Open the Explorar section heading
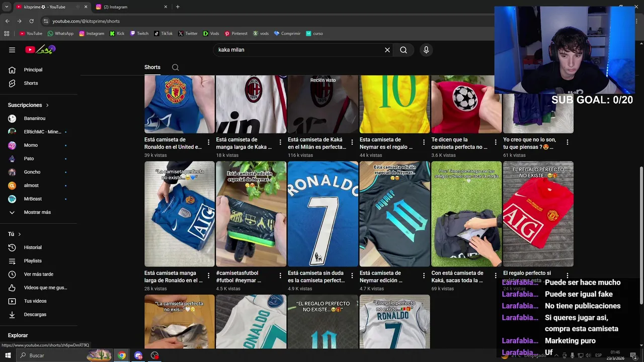This screenshot has width=644, height=362. point(18,335)
